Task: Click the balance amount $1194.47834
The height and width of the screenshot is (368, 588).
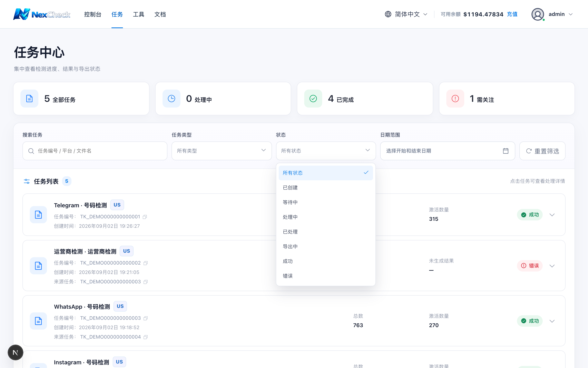Action: pos(483,14)
